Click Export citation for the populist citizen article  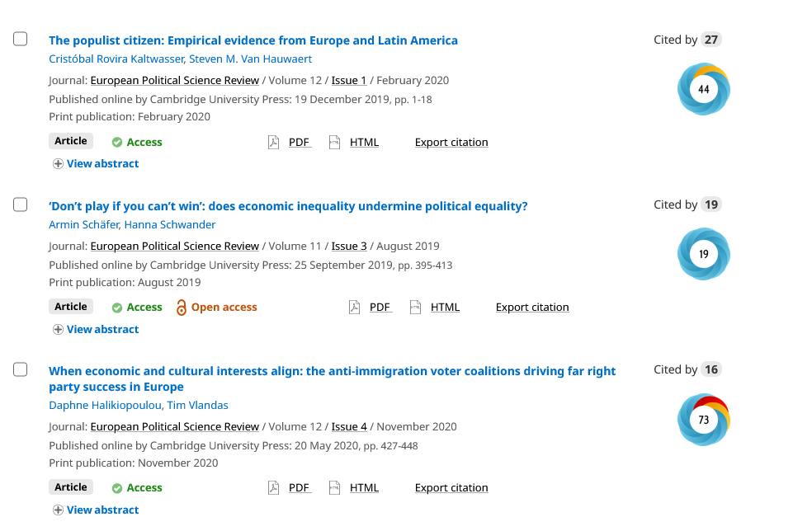tap(451, 142)
